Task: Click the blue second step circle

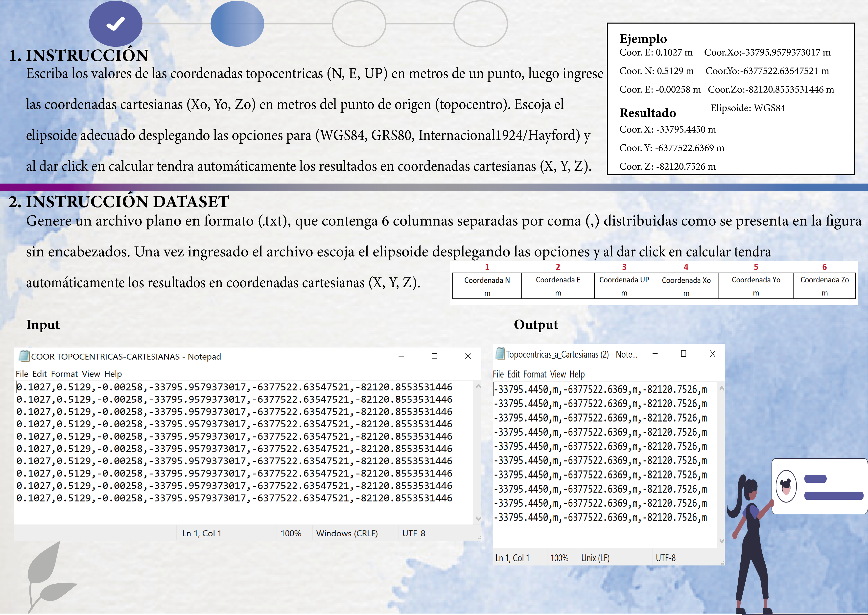Action: (x=237, y=24)
